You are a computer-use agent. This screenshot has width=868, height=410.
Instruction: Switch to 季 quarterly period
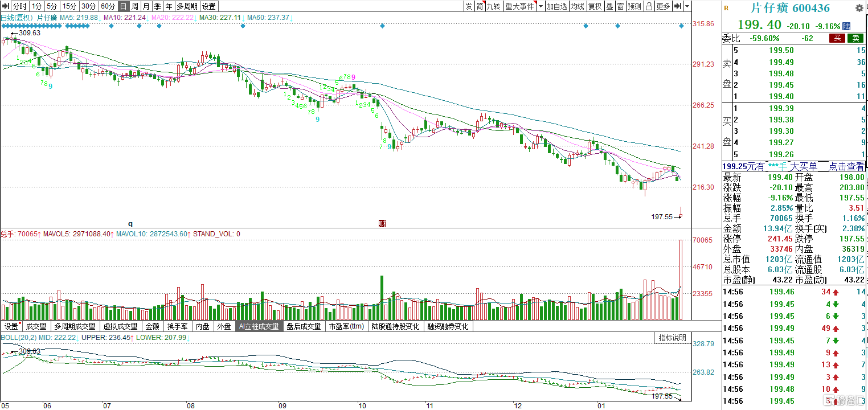point(157,6)
